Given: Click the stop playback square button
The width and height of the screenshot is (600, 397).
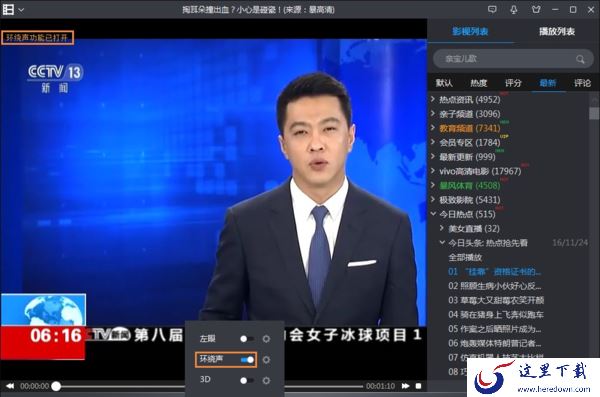Looking at the screenshot, I should coord(419,386).
